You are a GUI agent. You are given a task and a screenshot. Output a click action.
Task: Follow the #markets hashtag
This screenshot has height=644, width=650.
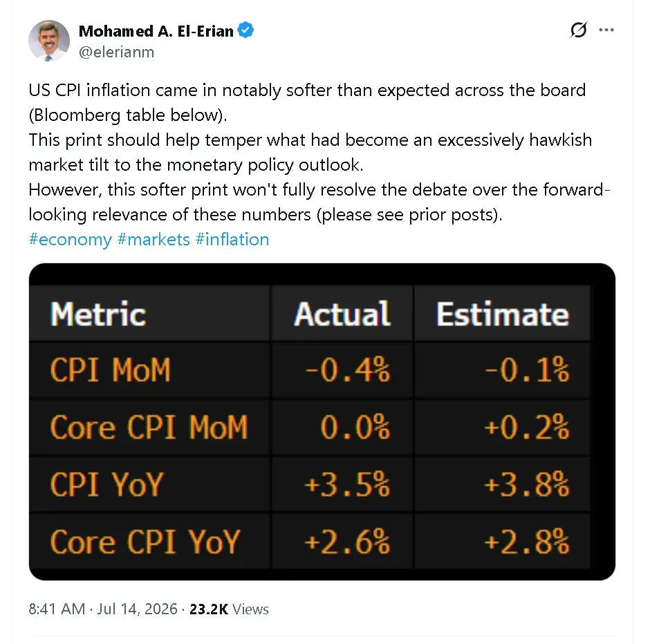(154, 239)
